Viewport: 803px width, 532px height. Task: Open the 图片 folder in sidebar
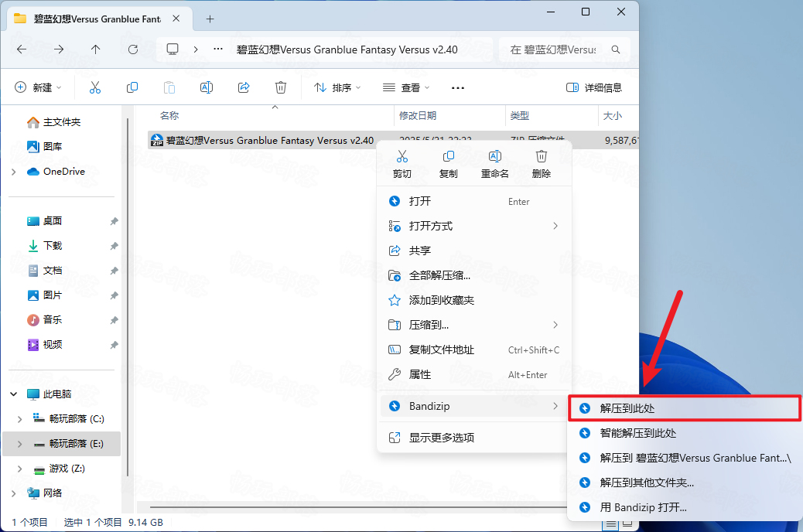point(45,295)
